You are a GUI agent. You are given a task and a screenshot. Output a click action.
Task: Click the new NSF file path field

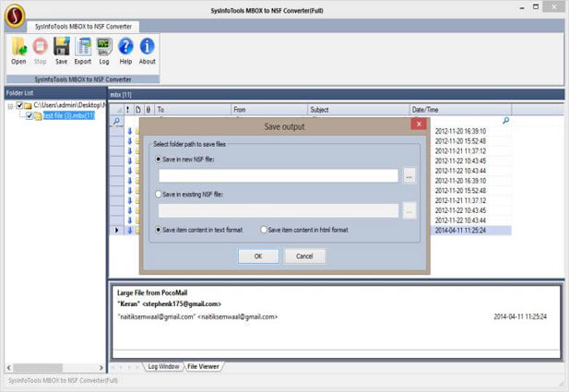coord(279,175)
